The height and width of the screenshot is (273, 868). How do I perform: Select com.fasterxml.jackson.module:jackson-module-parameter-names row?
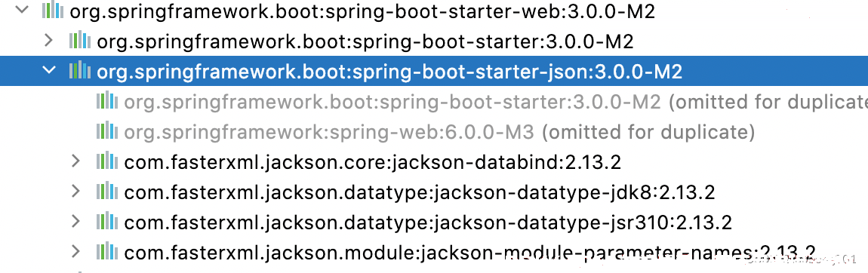click(434, 252)
